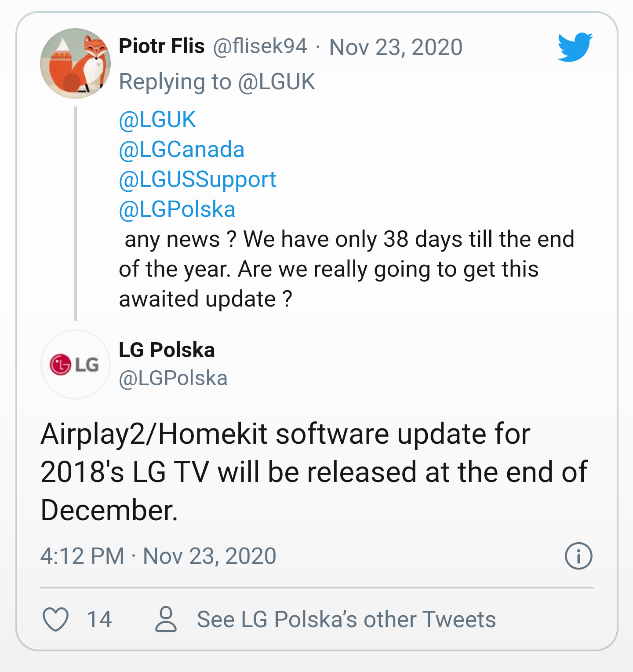The height and width of the screenshot is (672, 633).
Task: Open Piotr Flis fox avatar
Action: (75, 64)
